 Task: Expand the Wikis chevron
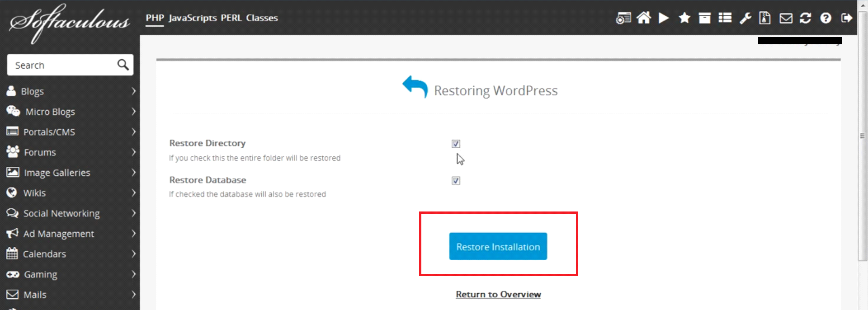pyautogui.click(x=133, y=193)
